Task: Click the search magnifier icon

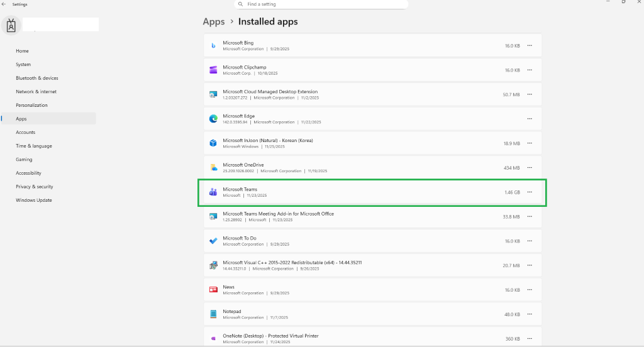Action: 241,4
